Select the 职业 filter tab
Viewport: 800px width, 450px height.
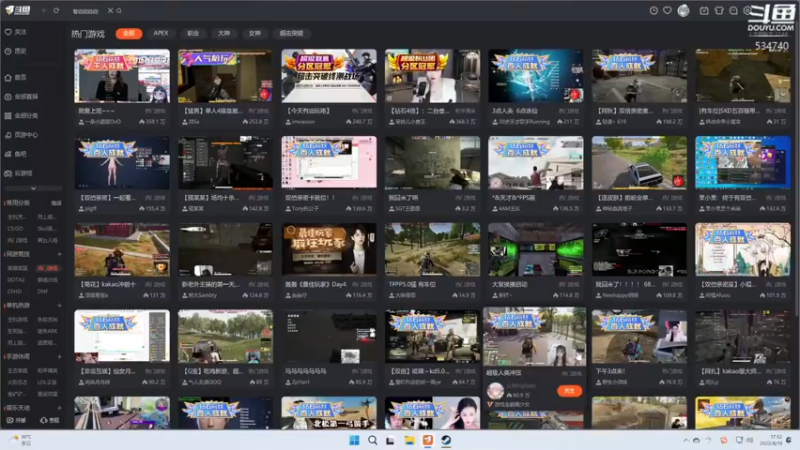193,33
